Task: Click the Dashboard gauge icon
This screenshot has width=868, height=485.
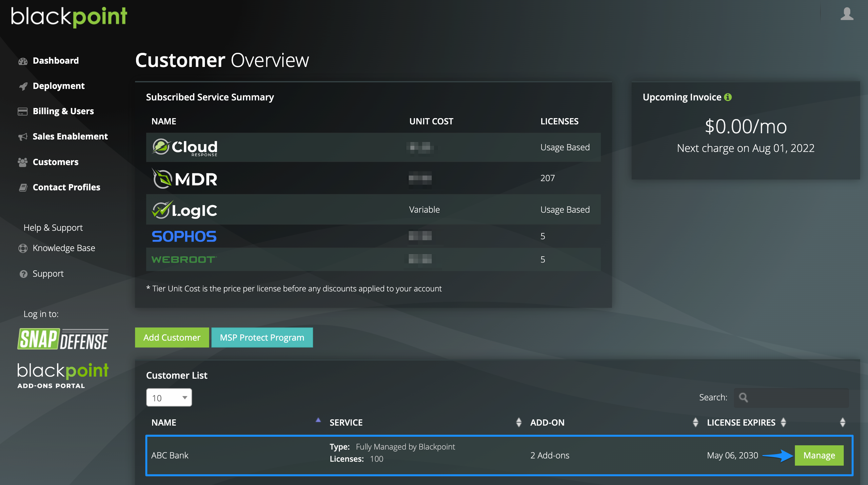Action: [23, 61]
